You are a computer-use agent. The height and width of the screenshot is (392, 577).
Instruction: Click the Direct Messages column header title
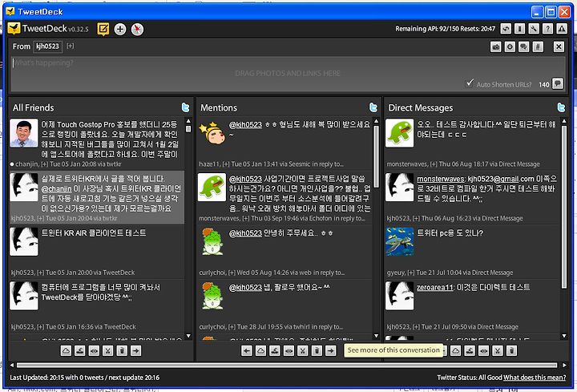pyautogui.click(x=421, y=108)
